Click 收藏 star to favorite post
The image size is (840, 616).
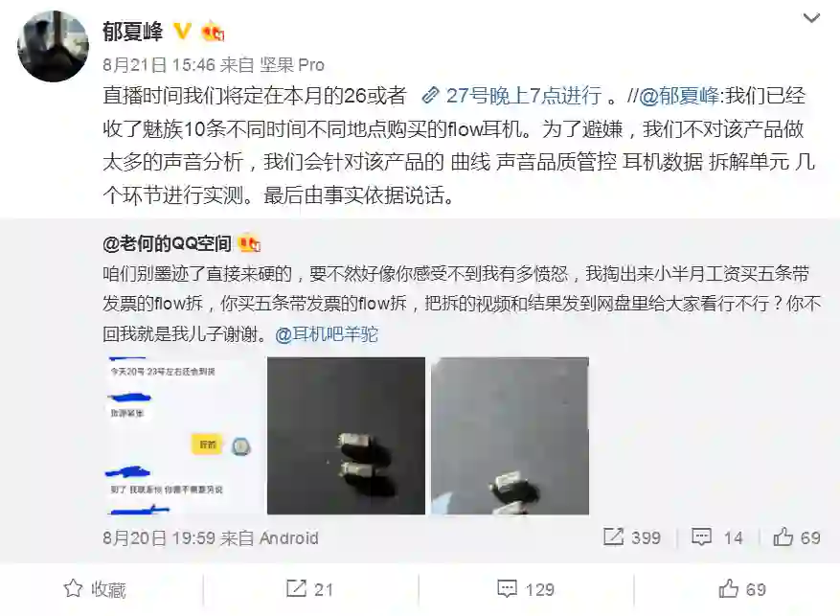pyautogui.click(x=95, y=589)
